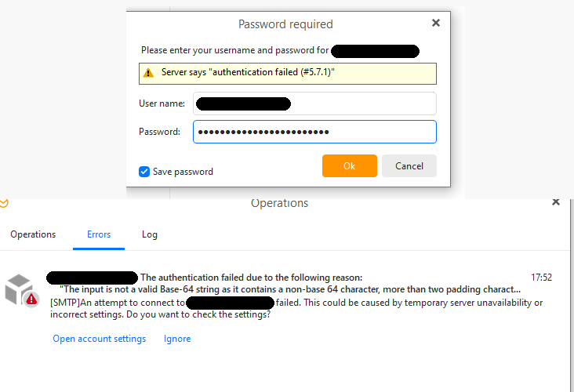The width and height of the screenshot is (574, 392).
Task: Ignore the SMTP connection error
Action: point(177,339)
